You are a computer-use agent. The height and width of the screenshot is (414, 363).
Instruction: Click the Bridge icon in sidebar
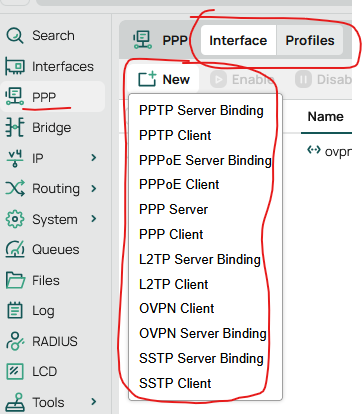(x=15, y=127)
